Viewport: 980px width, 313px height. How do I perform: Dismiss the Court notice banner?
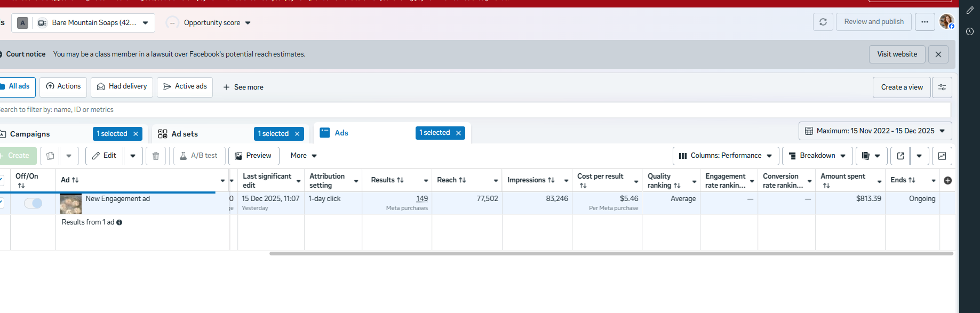pos(938,54)
